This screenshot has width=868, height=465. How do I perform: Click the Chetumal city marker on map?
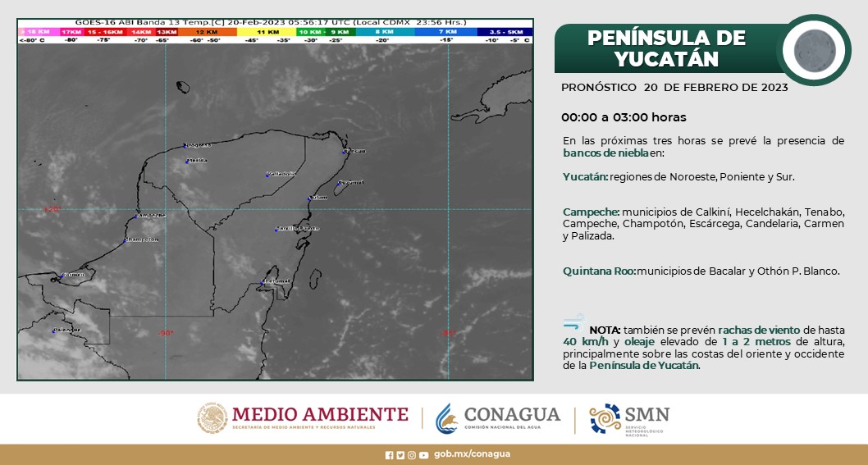(x=262, y=282)
